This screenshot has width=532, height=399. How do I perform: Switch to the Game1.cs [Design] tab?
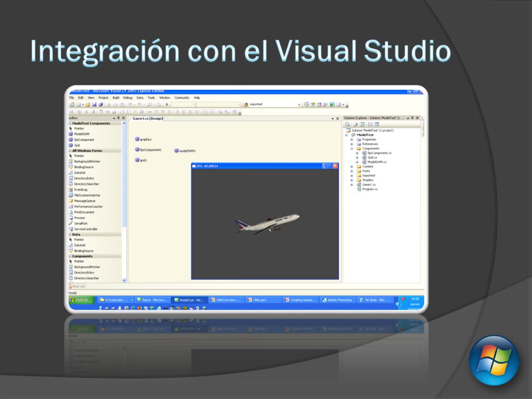pos(148,119)
